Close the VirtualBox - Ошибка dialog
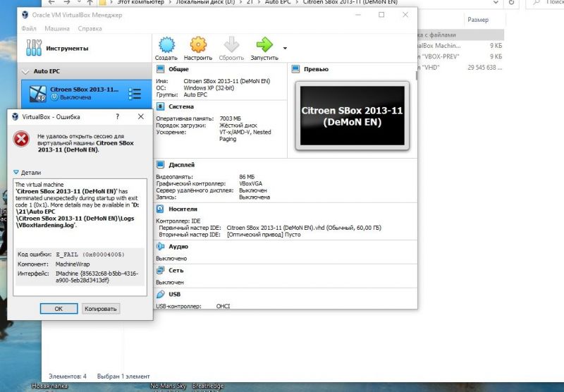The width and height of the screenshot is (564, 392). (x=140, y=116)
